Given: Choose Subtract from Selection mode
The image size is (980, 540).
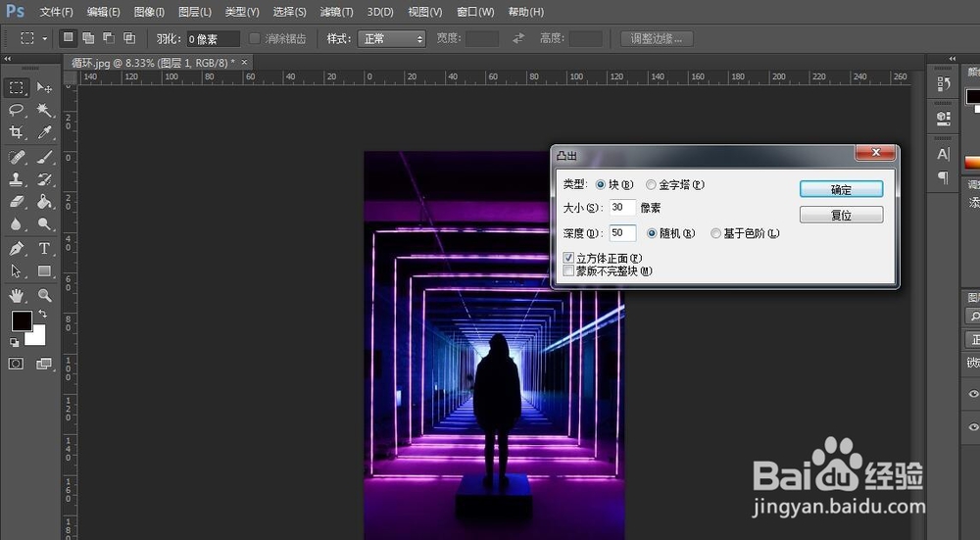Looking at the screenshot, I should click(109, 38).
